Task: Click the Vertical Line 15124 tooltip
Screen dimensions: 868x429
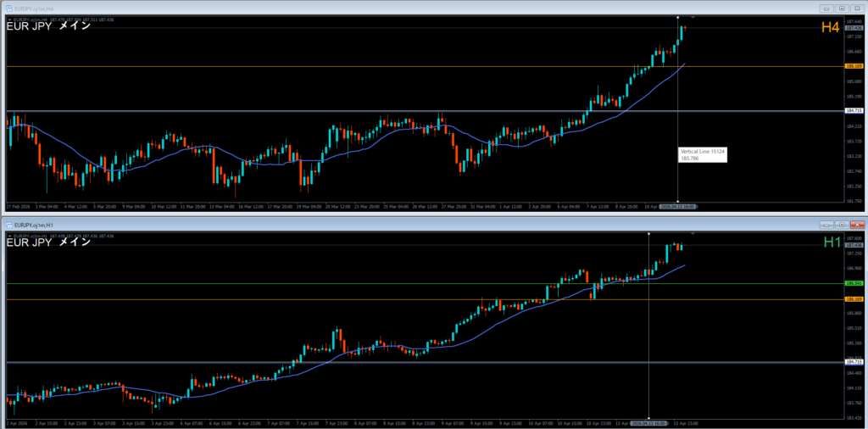Action: [701, 154]
